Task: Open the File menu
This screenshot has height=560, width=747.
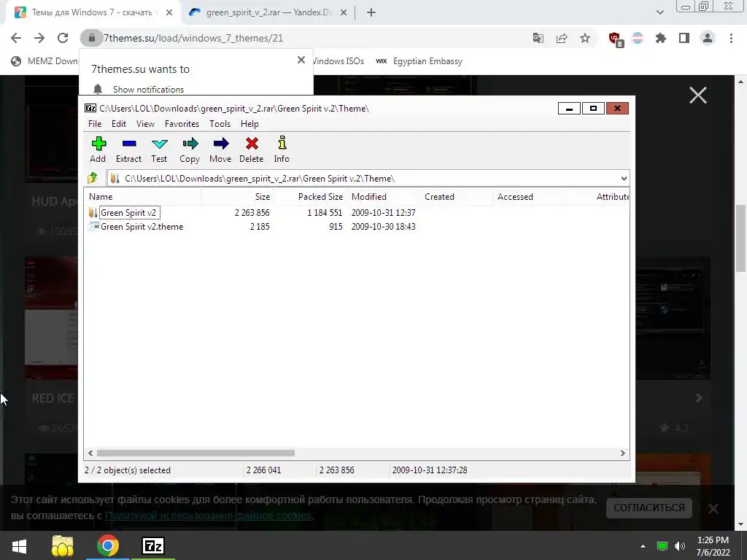Action: click(95, 124)
